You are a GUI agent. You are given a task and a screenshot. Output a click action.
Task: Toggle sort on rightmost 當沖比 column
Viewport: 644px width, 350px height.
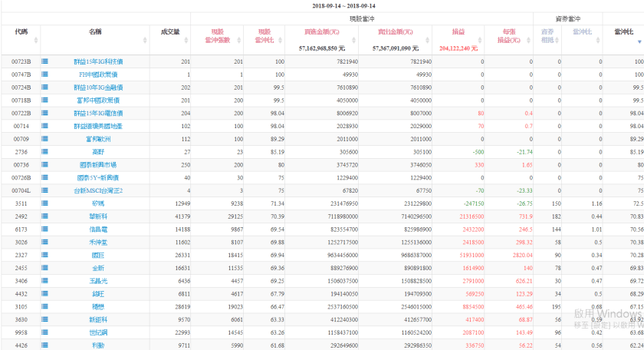(x=623, y=32)
